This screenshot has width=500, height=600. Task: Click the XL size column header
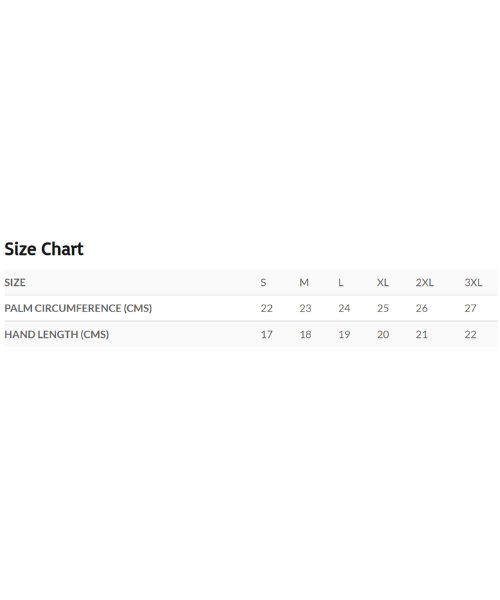click(383, 282)
